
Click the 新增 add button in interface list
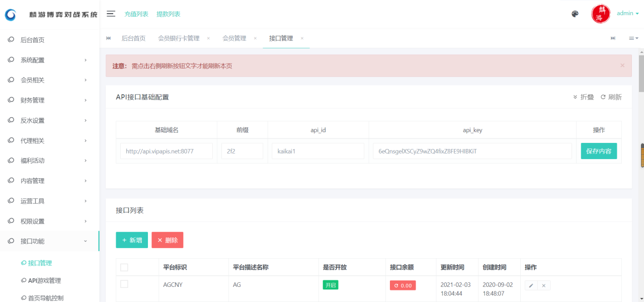click(132, 240)
